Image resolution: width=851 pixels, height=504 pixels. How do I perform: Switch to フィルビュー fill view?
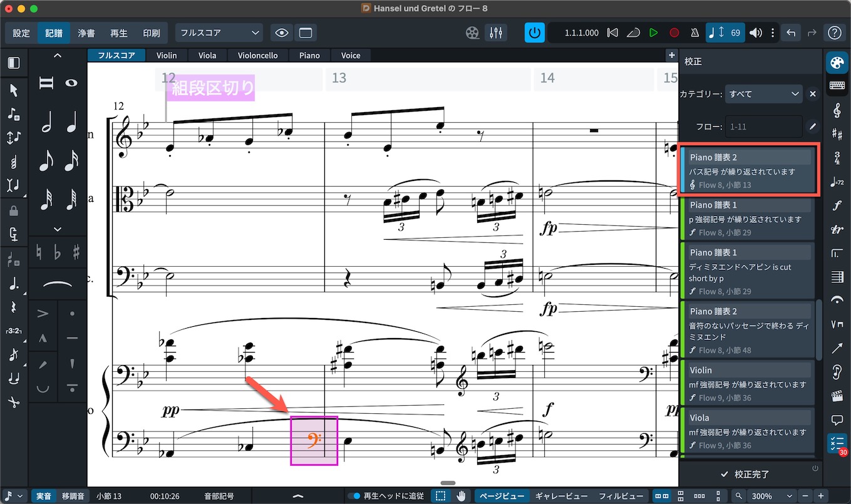tap(621, 496)
